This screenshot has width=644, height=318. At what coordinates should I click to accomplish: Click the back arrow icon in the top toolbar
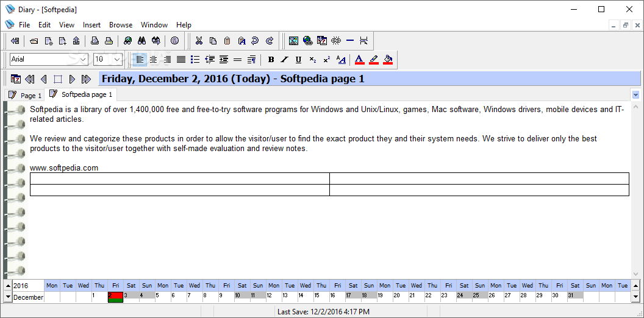15,41
